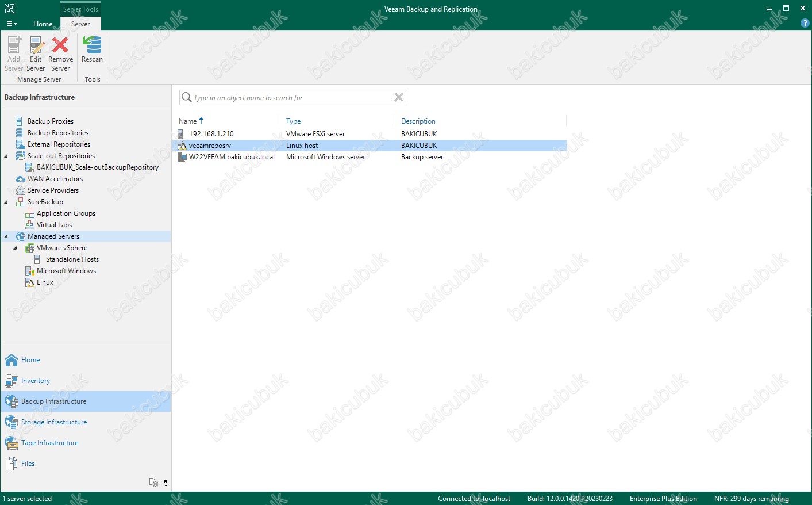This screenshot has width=812, height=505.
Task: Switch to the Home ribbon tab
Action: tap(43, 24)
